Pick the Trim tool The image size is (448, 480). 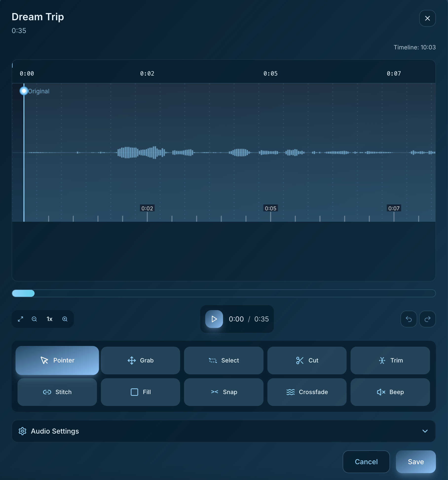click(390, 360)
